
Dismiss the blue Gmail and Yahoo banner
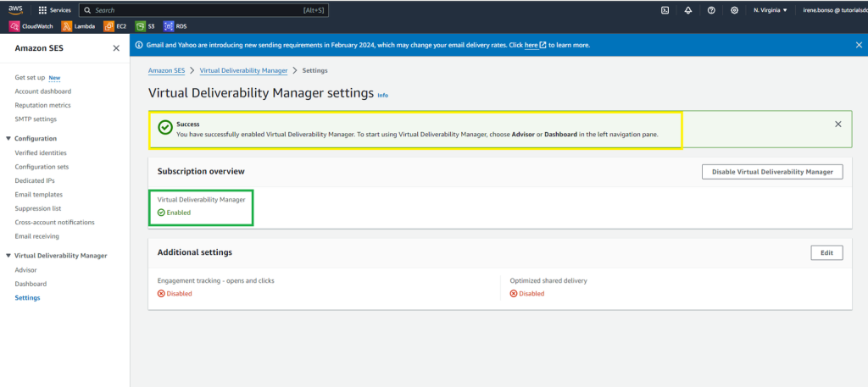(x=859, y=45)
